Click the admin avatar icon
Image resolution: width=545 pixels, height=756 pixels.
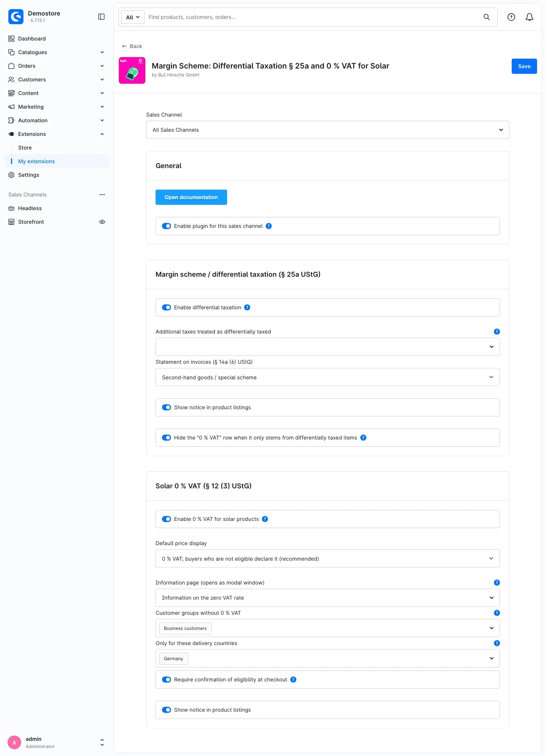click(x=14, y=742)
